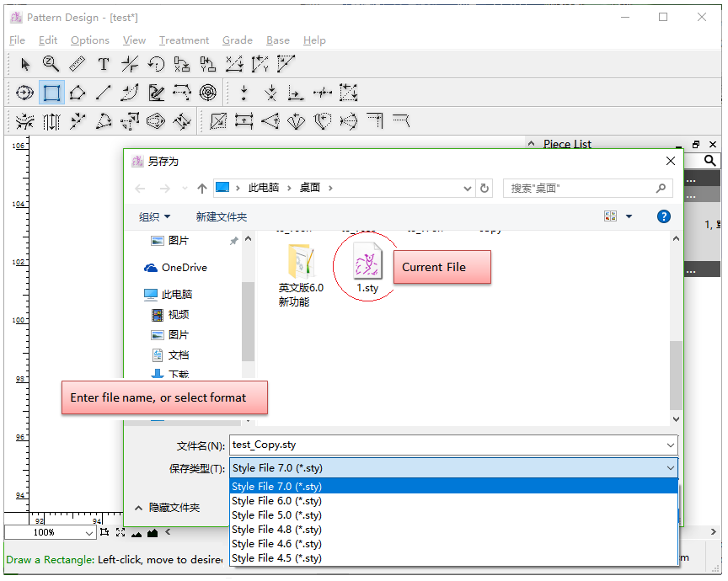728x581 pixels.
Task: Open the zoom percentage 100% dropdown
Action: click(51, 533)
